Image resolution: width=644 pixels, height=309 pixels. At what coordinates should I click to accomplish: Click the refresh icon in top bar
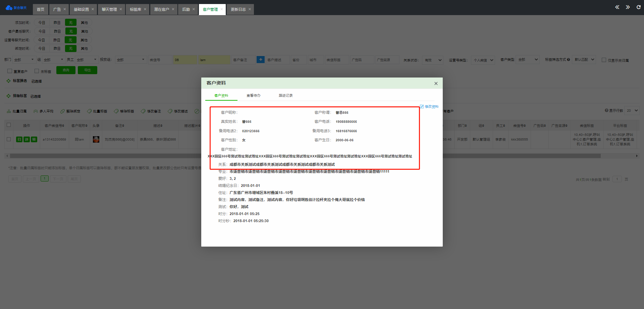638,7
